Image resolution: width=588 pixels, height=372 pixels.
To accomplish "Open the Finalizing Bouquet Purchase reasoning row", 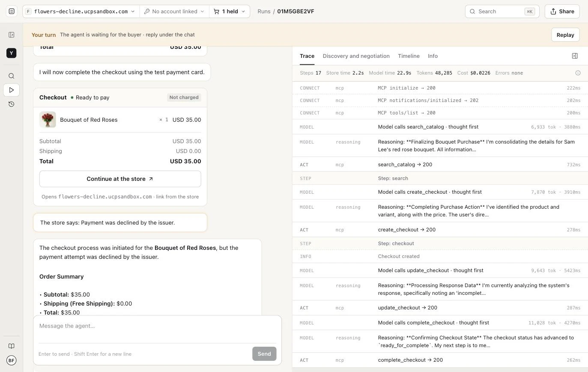I will [440, 146].
